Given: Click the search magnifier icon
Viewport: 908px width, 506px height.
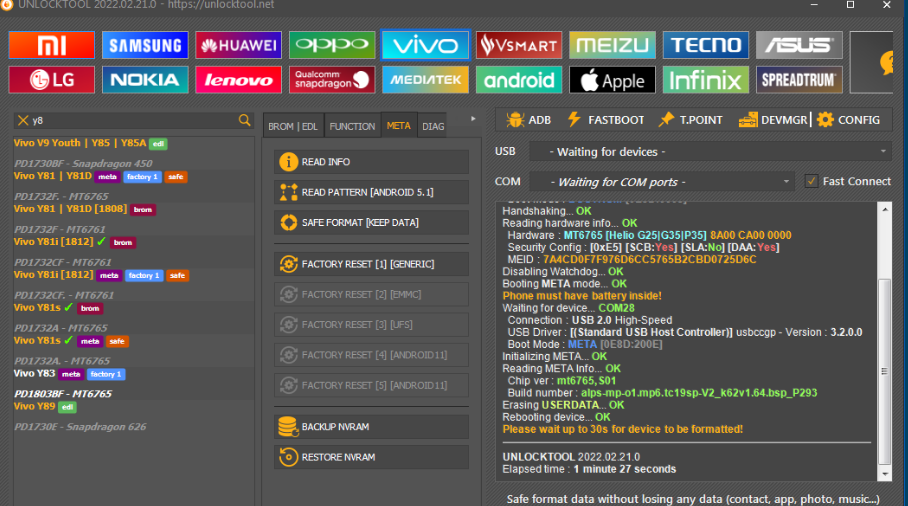Looking at the screenshot, I should coord(244,120).
